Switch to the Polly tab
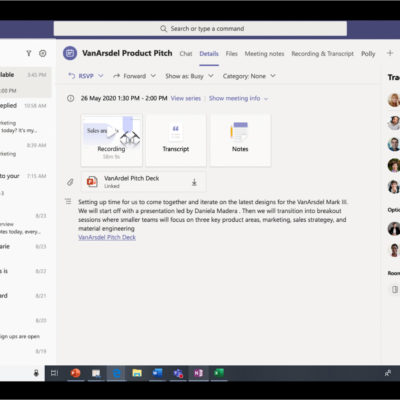This screenshot has width=400, height=400. coord(368,54)
